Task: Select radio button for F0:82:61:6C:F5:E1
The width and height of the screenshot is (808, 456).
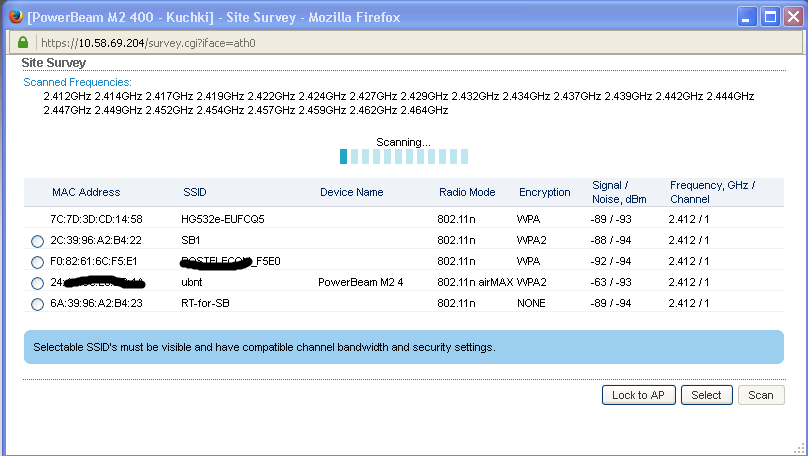Action: (37, 262)
